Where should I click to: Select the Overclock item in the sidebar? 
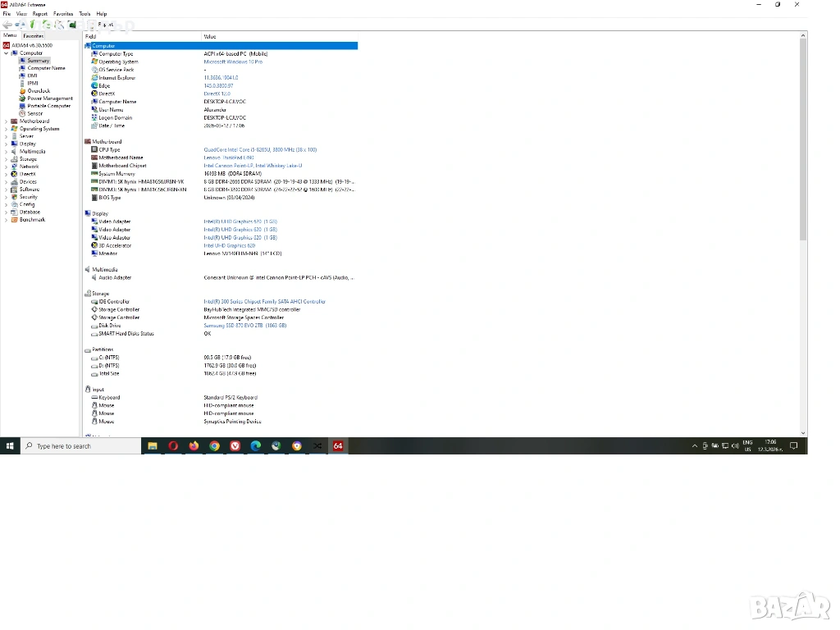38,91
